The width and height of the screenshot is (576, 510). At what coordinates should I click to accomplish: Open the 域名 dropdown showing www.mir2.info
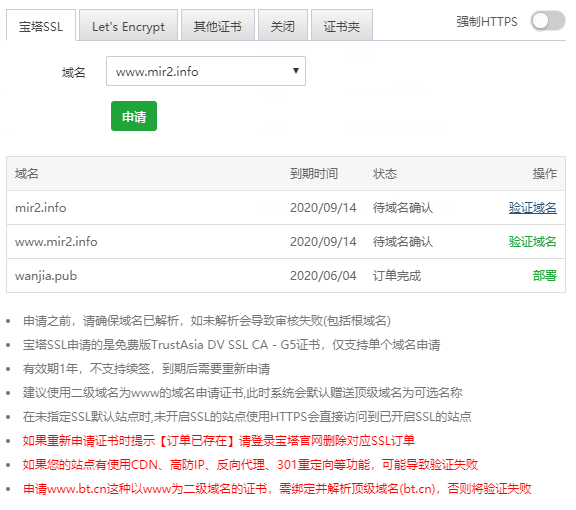click(x=206, y=71)
